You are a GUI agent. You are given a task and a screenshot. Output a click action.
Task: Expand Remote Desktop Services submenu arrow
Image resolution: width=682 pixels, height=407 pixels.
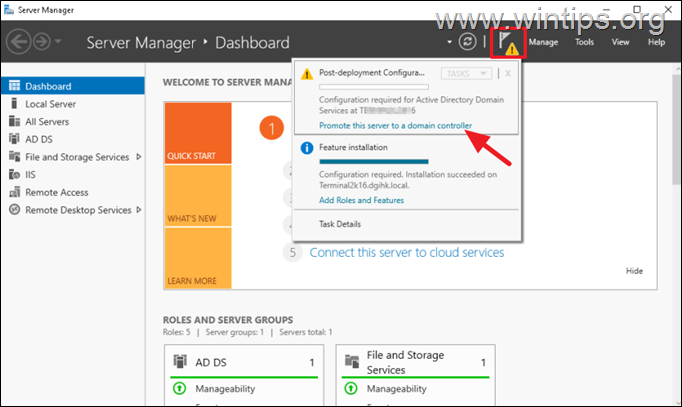tap(139, 210)
